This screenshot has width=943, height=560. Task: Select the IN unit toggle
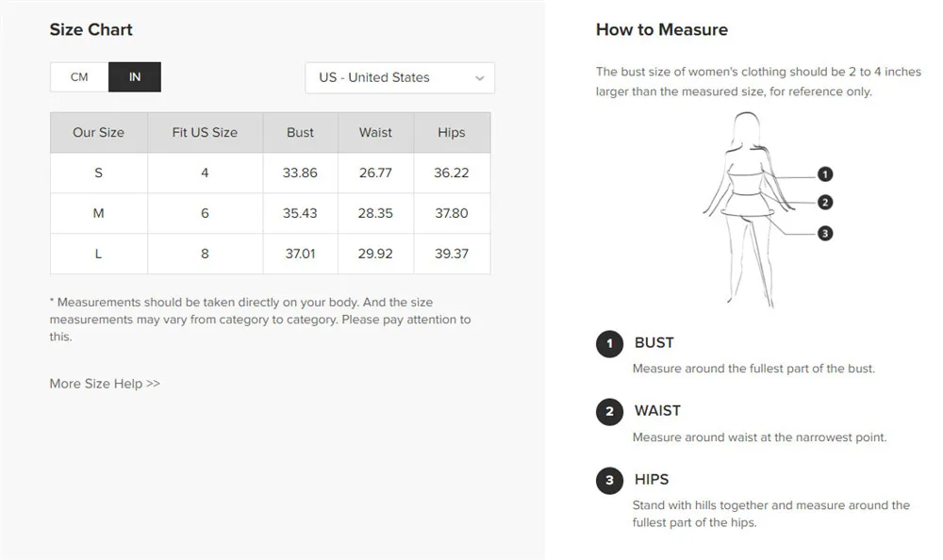pyautogui.click(x=135, y=77)
